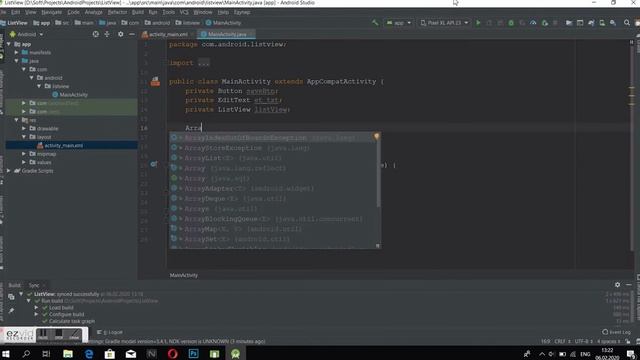
Task: Open the Build menu
Action: pos(138,12)
